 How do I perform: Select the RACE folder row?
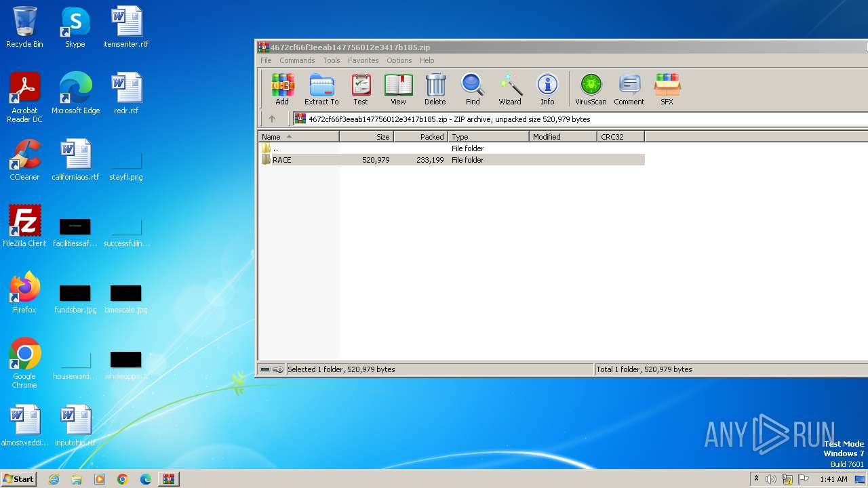point(452,160)
